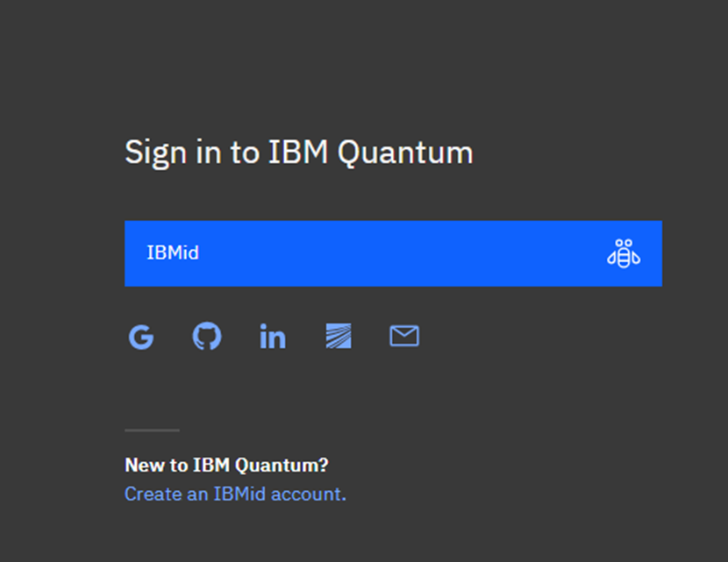Screen dimensions: 728x562
Task: Register a new account via the IBMid link
Action: [x=235, y=494]
